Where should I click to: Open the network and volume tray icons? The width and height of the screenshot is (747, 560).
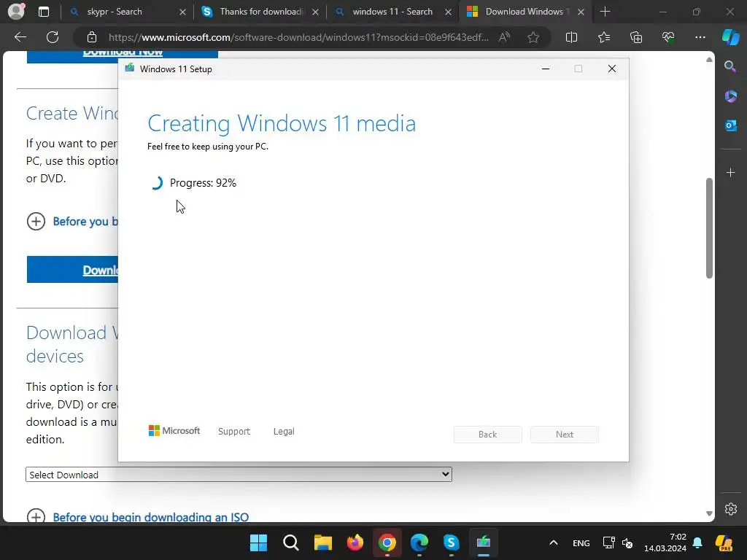click(x=617, y=542)
